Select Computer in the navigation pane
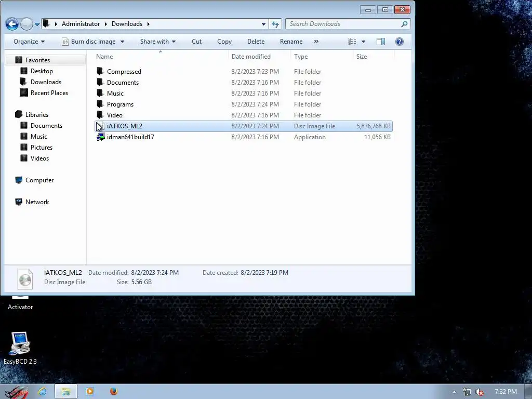532x399 pixels. pyautogui.click(x=39, y=180)
